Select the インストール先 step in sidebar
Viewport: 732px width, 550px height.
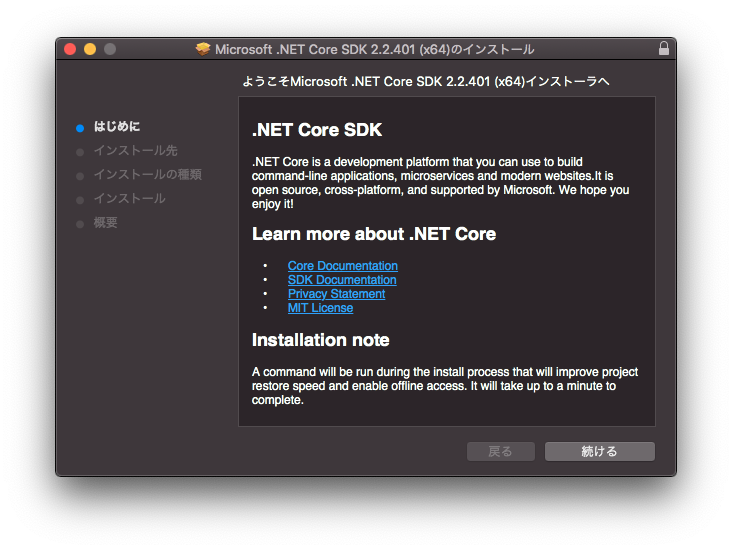coord(135,150)
